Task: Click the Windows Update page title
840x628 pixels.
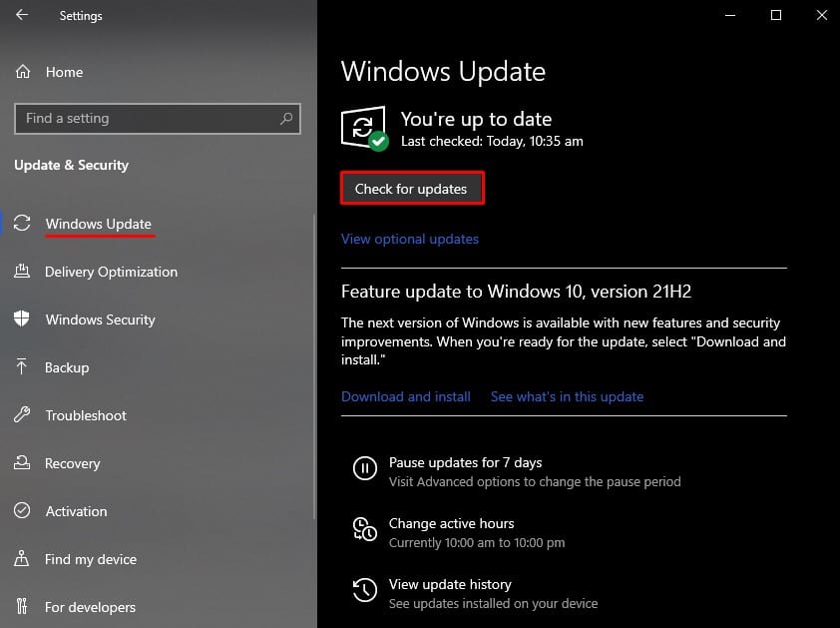Action: click(x=444, y=71)
